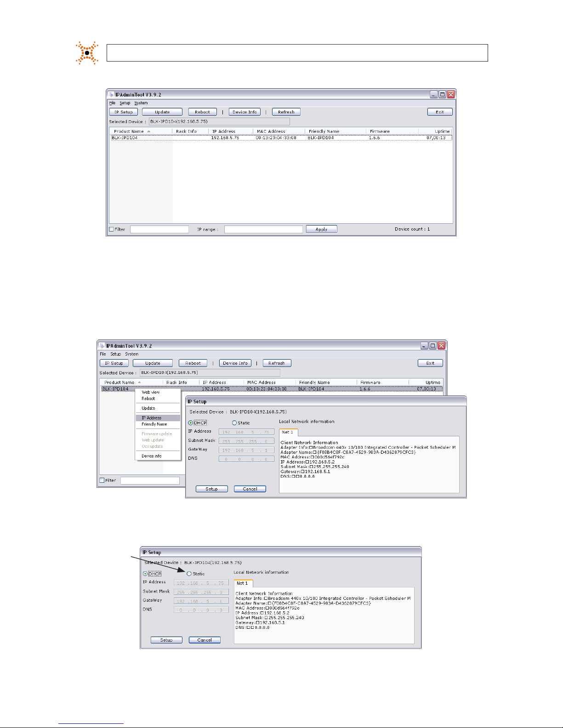Click Reboot toolbar button in lower IPAdminTool window
563x728 pixels.
pyautogui.click(x=193, y=363)
